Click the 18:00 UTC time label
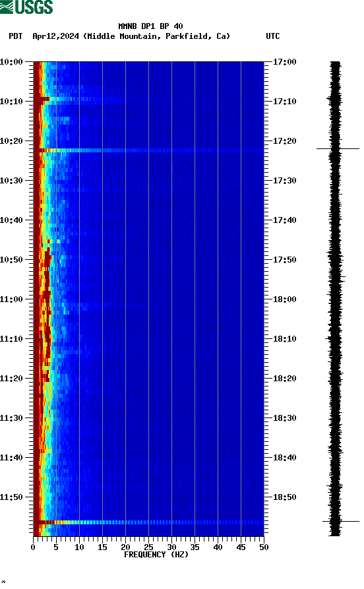The width and height of the screenshot is (364, 589). 285,299
